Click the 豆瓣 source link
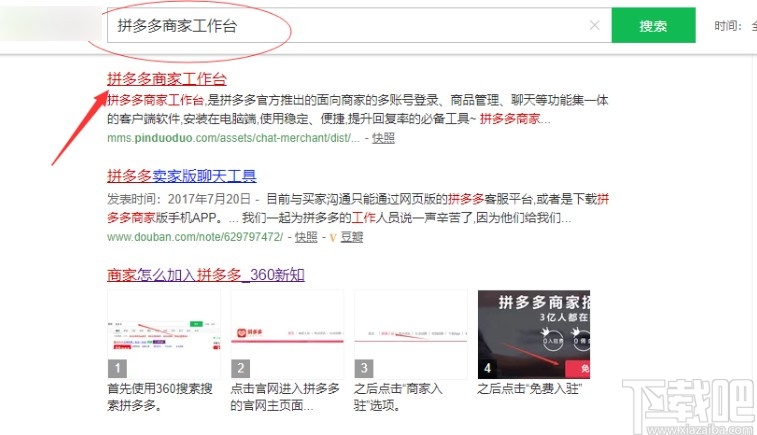The width and height of the screenshot is (757, 435). pyautogui.click(x=351, y=237)
